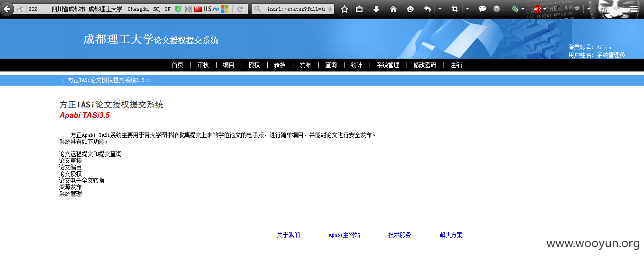Click the globe site identity icon
The width and height of the screenshot is (644, 257).
tap(20, 9)
